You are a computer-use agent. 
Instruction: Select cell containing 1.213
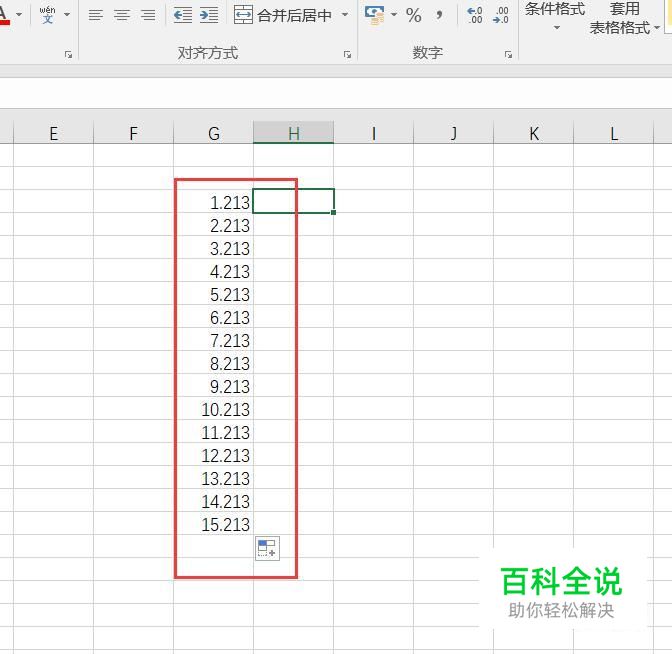pyautogui.click(x=213, y=202)
